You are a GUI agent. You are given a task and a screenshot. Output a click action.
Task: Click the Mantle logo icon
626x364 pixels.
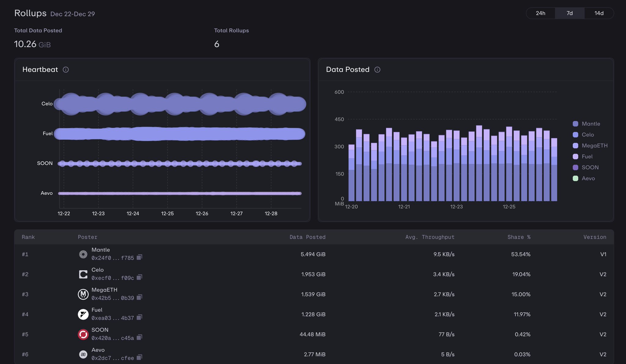coord(83,254)
